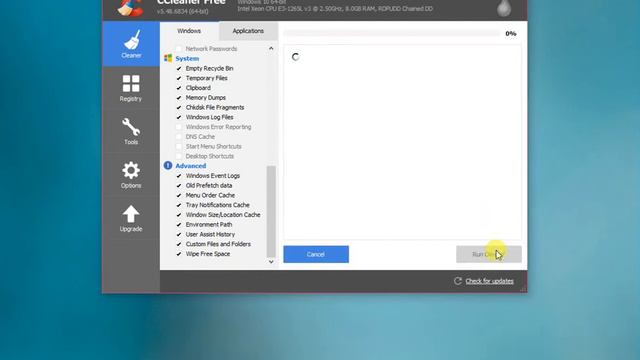Select the System category heading
The image size is (640, 360).
[187, 58]
